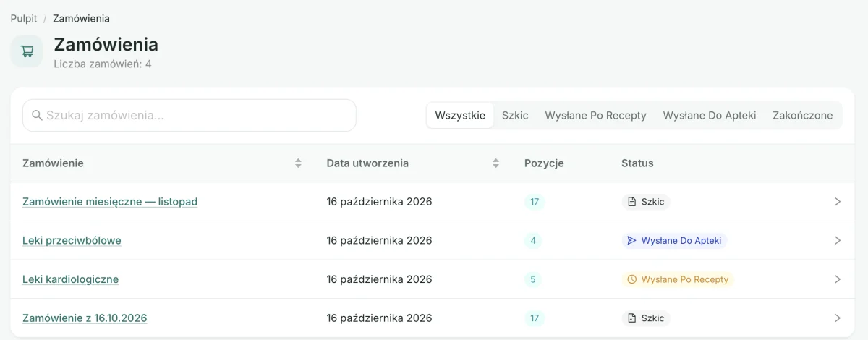
Task: Click Zamówienia in the breadcrumb
Action: pos(81,18)
